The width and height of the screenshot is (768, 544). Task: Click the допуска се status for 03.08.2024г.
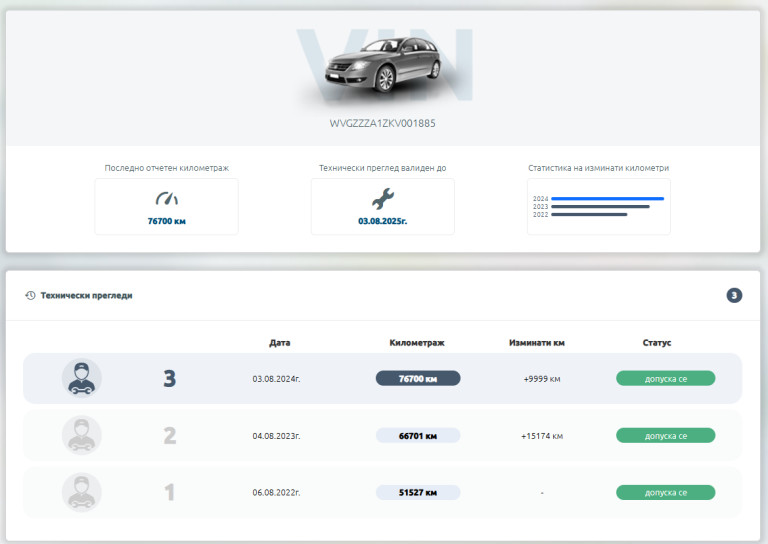[665, 378]
